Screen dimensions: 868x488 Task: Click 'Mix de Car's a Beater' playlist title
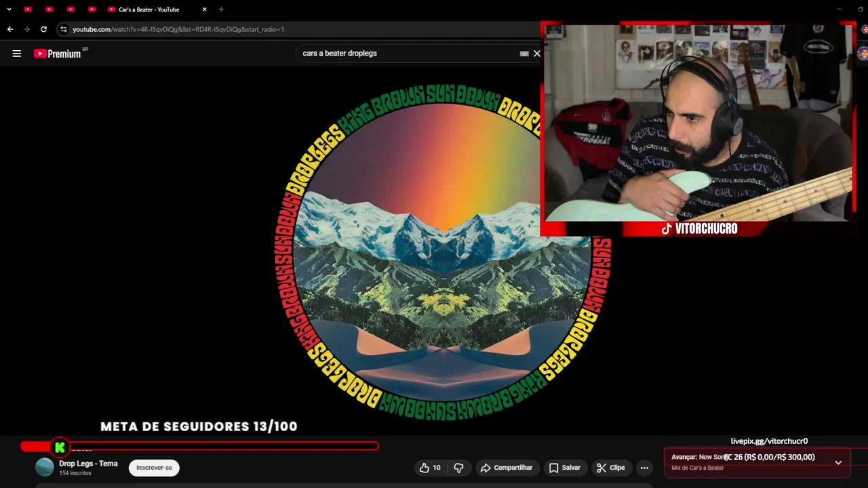pyautogui.click(x=697, y=468)
